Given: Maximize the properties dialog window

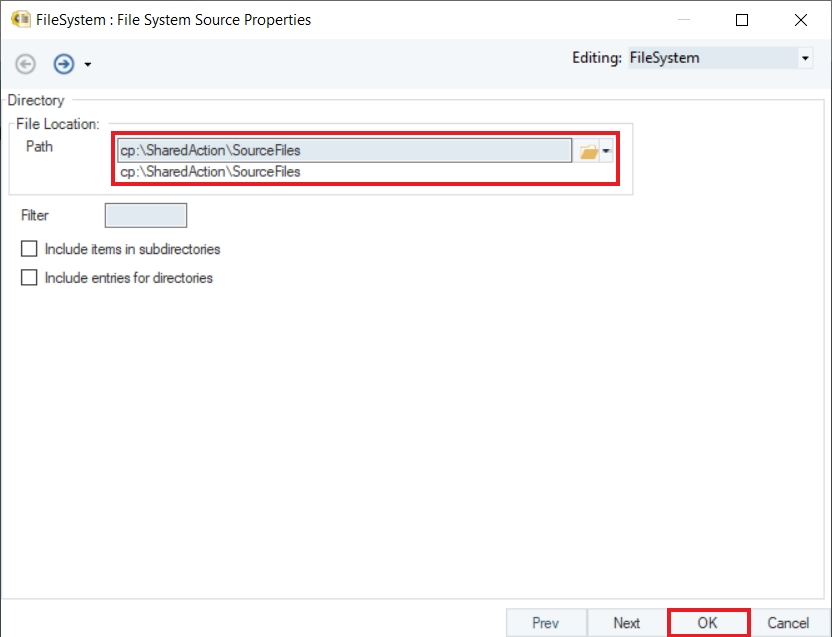Looking at the screenshot, I should point(742,20).
